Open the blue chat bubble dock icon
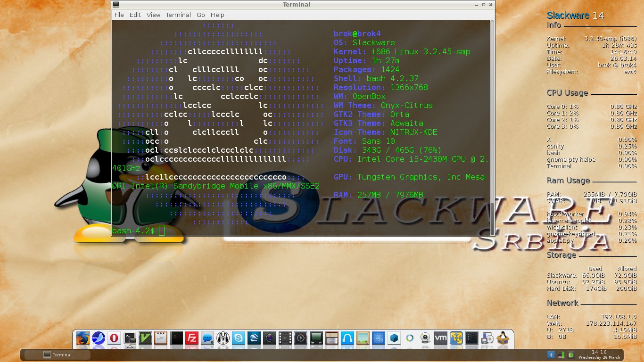The width and height of the screenshot is (644, 362). [207, 338]
